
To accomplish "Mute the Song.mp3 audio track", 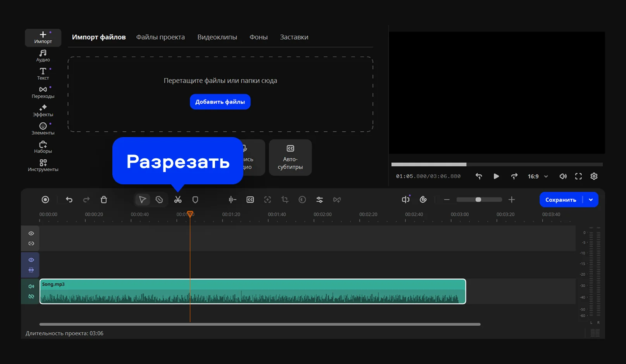I will click(31, 287).
